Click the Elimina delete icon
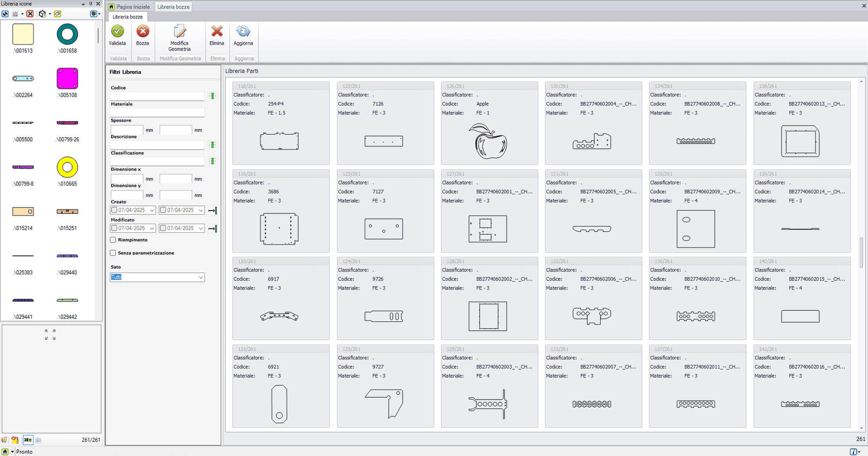Screen dimensions: 868x456 [217, 31]
